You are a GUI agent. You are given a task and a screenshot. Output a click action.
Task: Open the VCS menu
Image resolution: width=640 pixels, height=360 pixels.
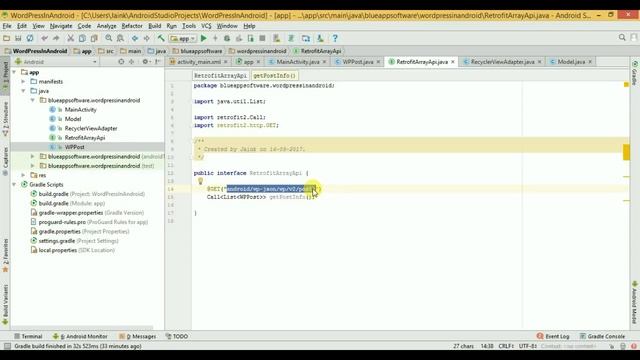click(206, 26)
